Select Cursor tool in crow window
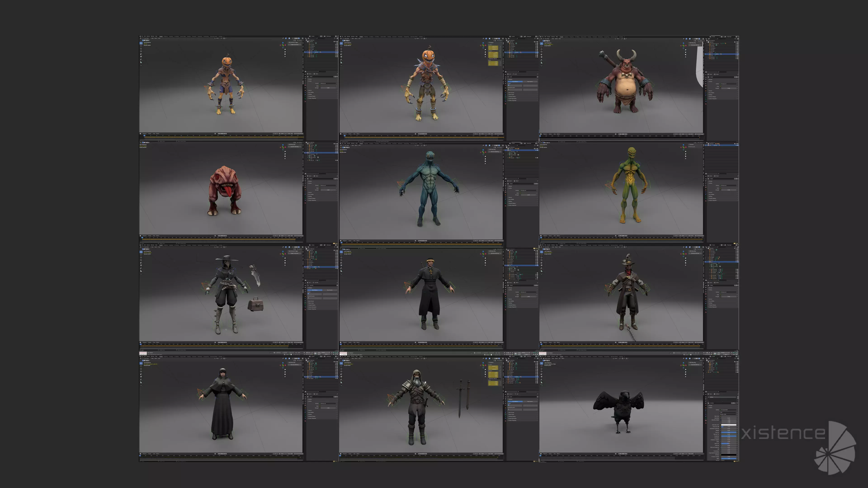The height and width of the screenshot is (488, 868). click(x=542, y=366)
